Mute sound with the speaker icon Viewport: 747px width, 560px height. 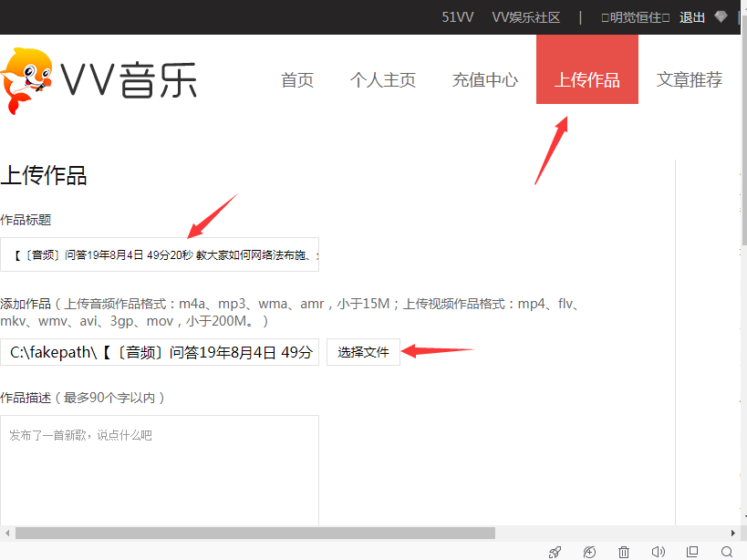[x=658, y=552]
